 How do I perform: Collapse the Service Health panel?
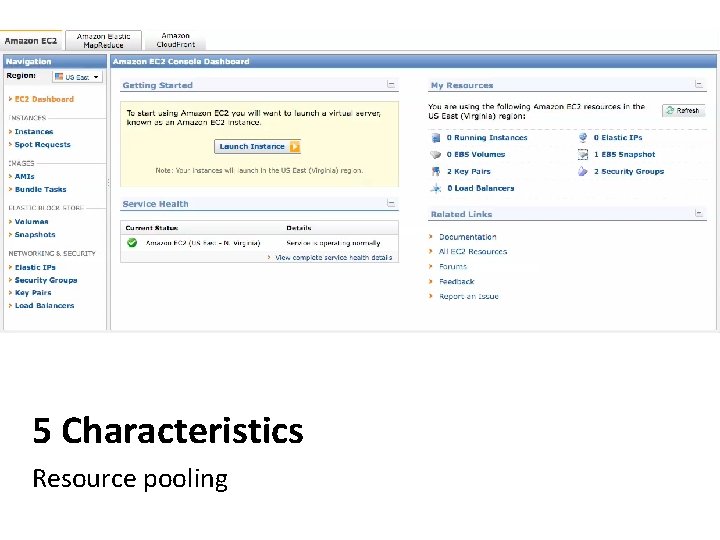click(x=391, y=203)
